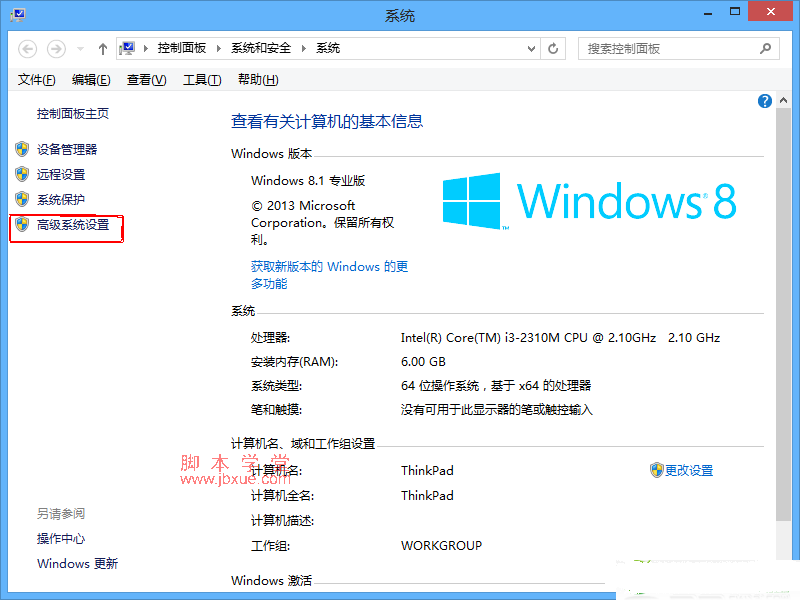
Task: Click the system icon in the title bar
Action: coord(18,14)
